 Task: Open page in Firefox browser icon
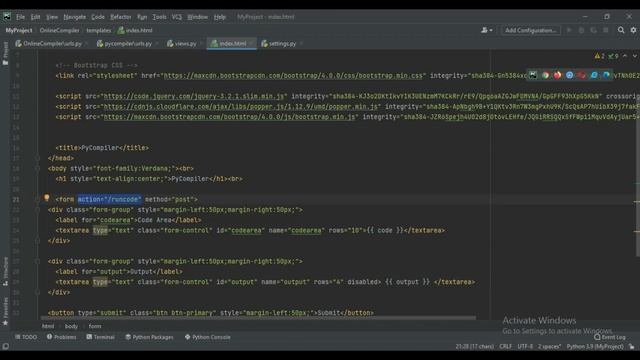557,75
